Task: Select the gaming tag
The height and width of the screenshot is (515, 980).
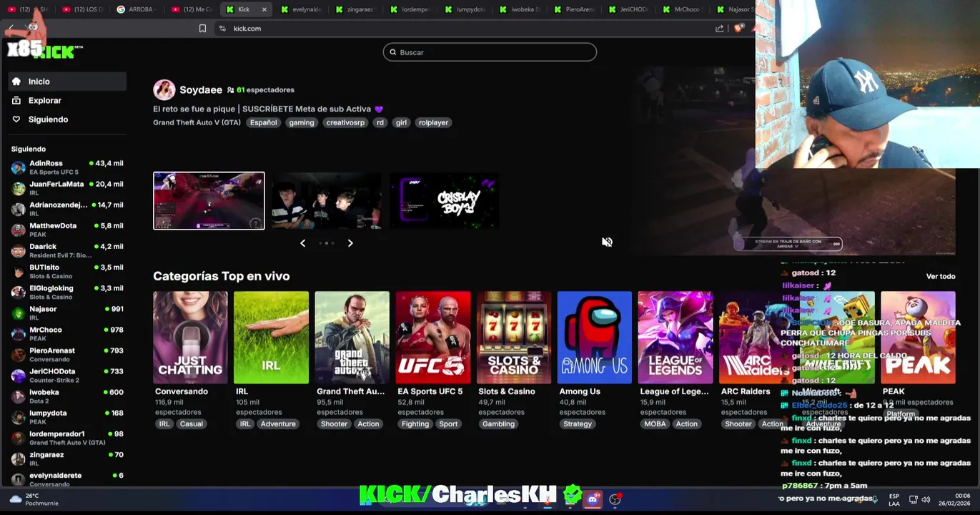Action: tap(302, 122)
